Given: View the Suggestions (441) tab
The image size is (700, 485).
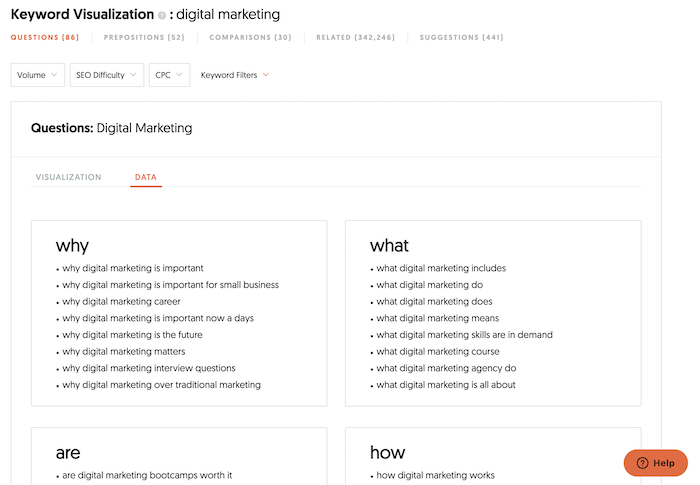Looking at the screenshot, I should coord(461,38).
